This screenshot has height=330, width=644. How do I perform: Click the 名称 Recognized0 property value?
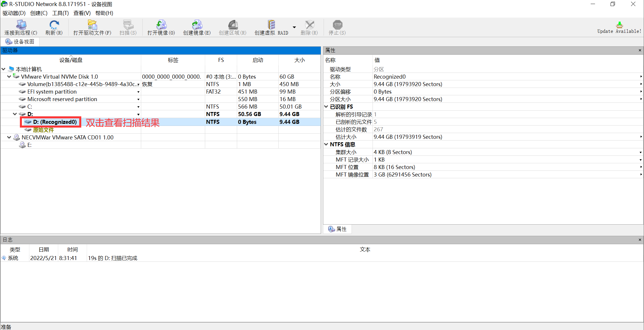[x=390, y=77]
